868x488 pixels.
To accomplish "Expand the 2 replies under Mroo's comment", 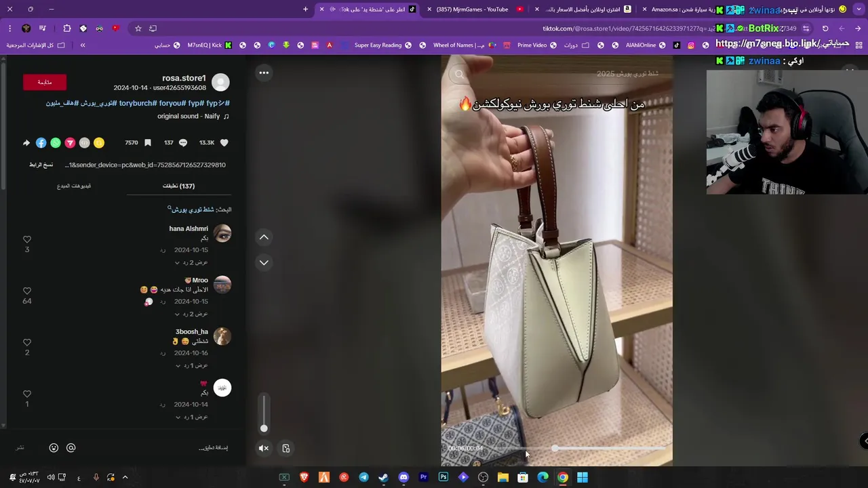I will (x=191, y=314).
